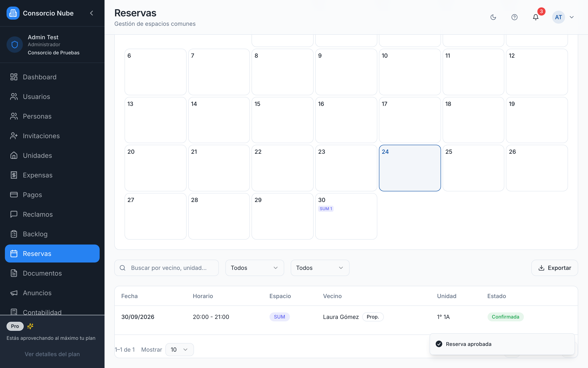Click the Reserva aprobada toast notification

pyautogui.click(x=502, y=344)
